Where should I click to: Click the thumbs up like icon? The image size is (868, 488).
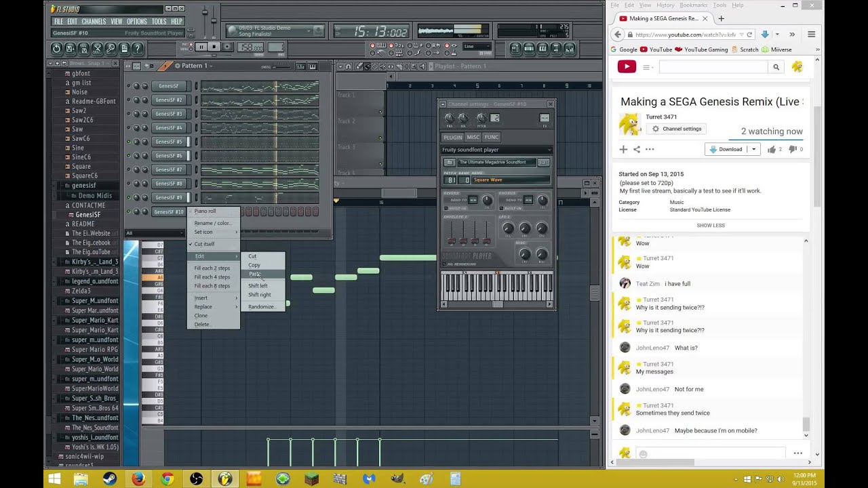click(772, 149)
